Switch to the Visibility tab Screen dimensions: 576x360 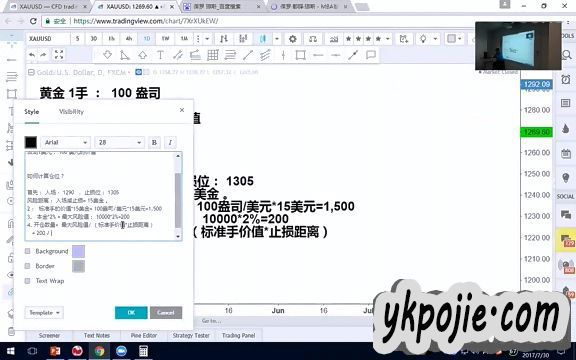click(x=71, y=112)
